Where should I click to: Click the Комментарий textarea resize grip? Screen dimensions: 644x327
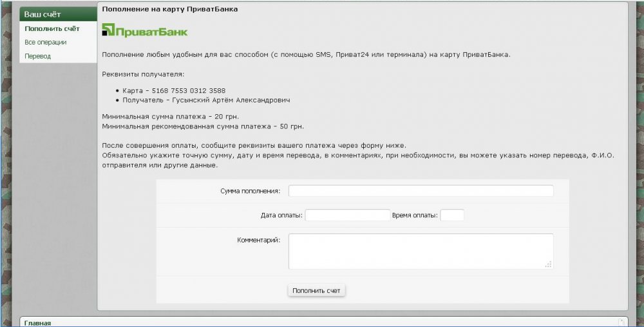[548, 264]
